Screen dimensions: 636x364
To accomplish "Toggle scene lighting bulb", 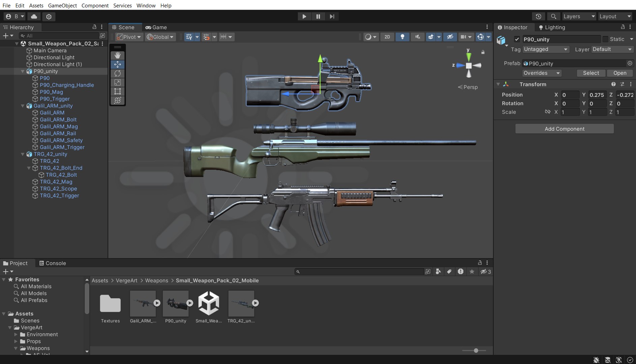I will tap(402, 37).
